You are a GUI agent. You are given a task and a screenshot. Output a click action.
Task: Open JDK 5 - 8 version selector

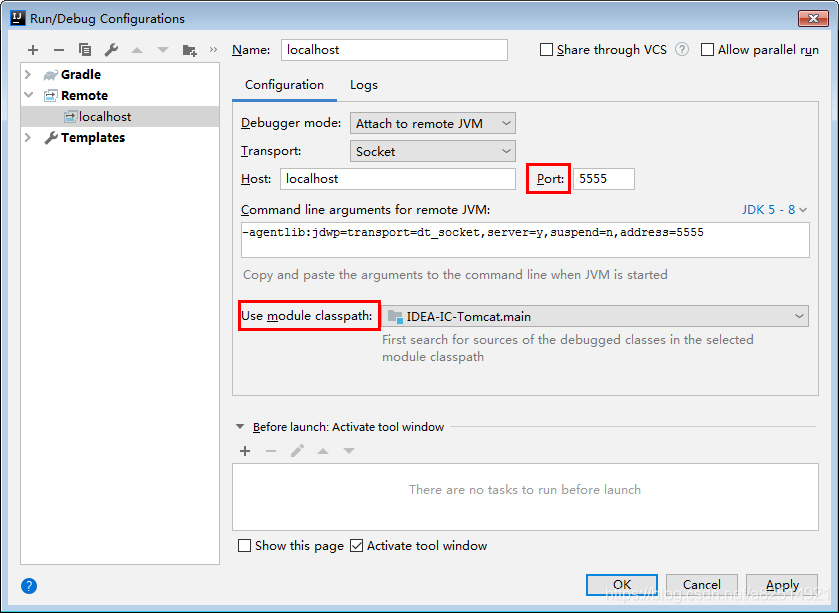(774, 210)
